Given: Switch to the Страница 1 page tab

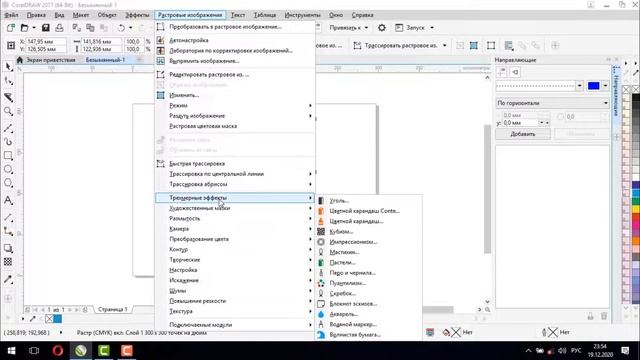Looking at the screenshot, I should tap(112, 309).
